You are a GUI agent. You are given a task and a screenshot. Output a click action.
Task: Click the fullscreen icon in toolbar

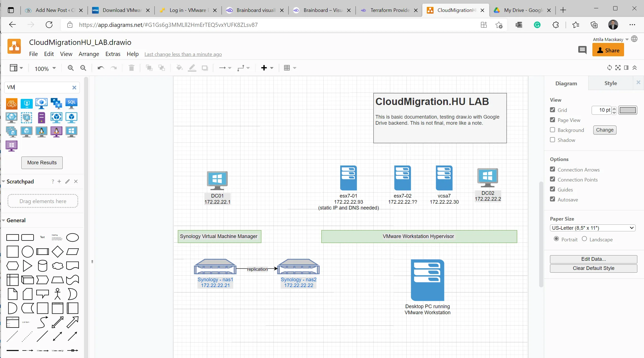pos(618,68)
